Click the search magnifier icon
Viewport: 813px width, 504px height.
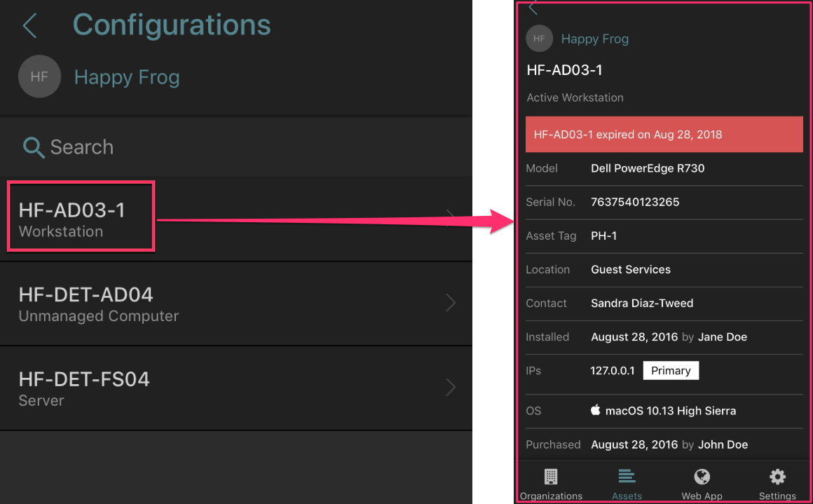point(34,147)
